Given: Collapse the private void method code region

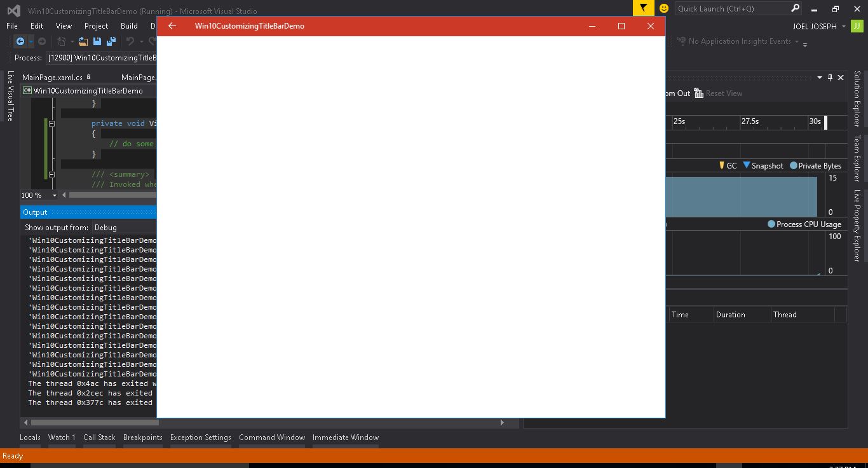Looking at the screenshot, I should [51, 123].
